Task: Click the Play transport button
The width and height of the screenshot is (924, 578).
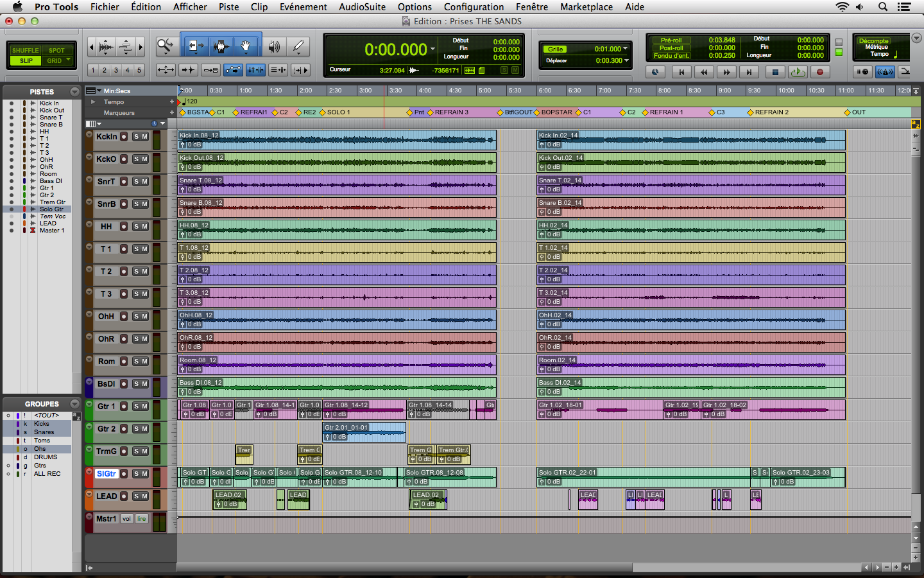Action: tap(798, 72)
